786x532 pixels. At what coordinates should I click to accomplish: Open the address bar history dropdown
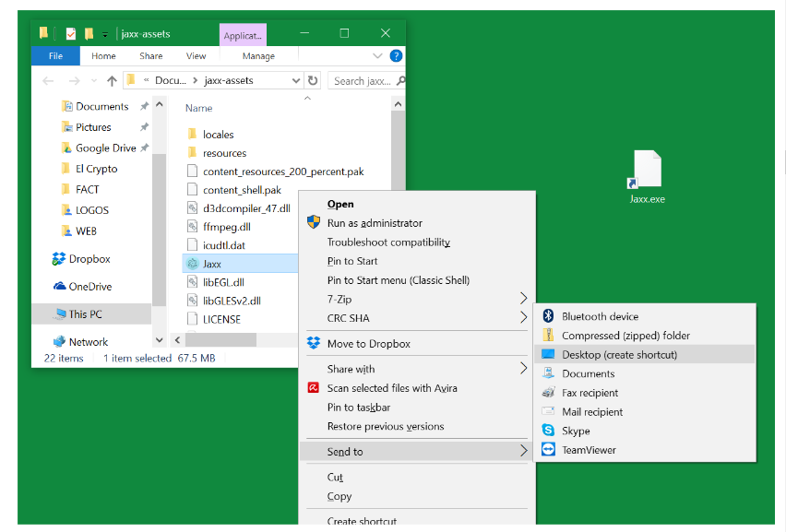click(x=296, y=80)
